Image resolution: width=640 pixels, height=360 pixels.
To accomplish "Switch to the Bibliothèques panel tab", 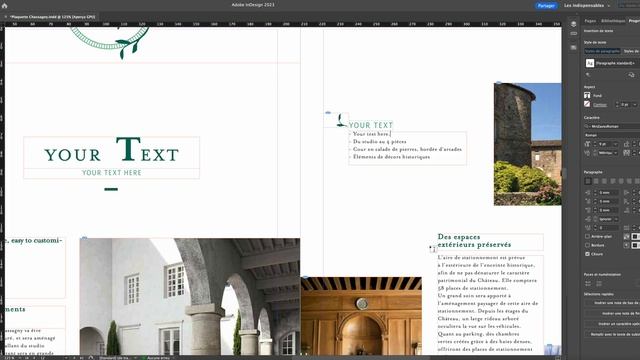I will tap(613, 21).
